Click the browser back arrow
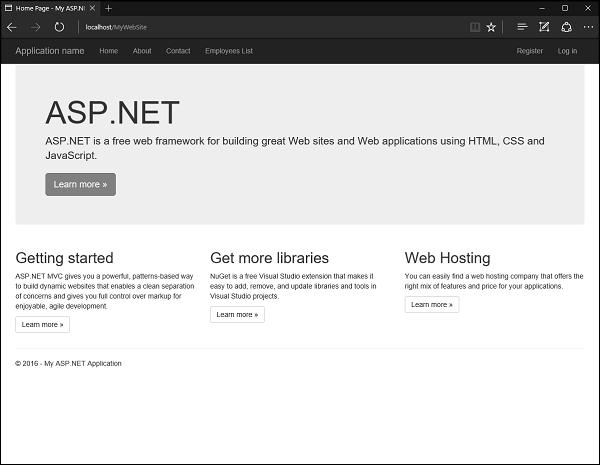This screenshot has width=600, height=465. (13, 27)
